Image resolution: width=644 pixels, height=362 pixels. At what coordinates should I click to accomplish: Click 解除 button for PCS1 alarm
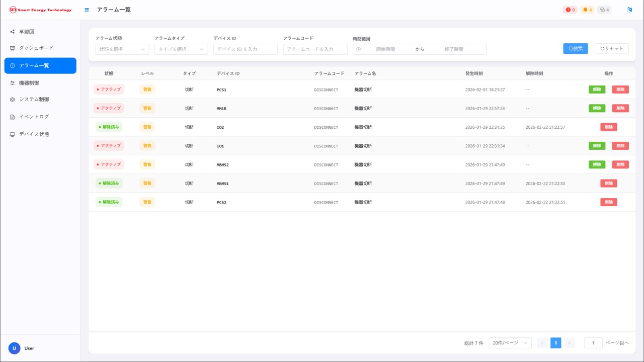click(x=597, y=89)
